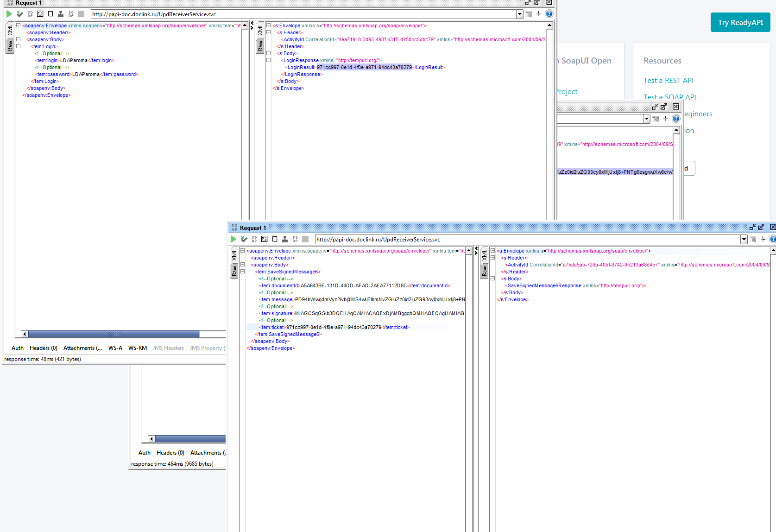The image size is (776, 532).
Task: Switch Login request editor to Raw view
Action: [10, 45]
